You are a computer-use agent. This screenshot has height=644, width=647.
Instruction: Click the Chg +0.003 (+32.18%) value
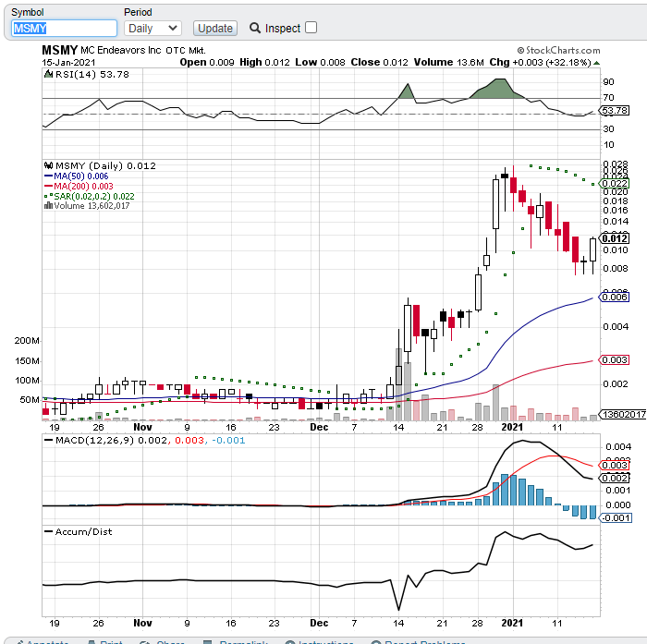pos(541,62)
